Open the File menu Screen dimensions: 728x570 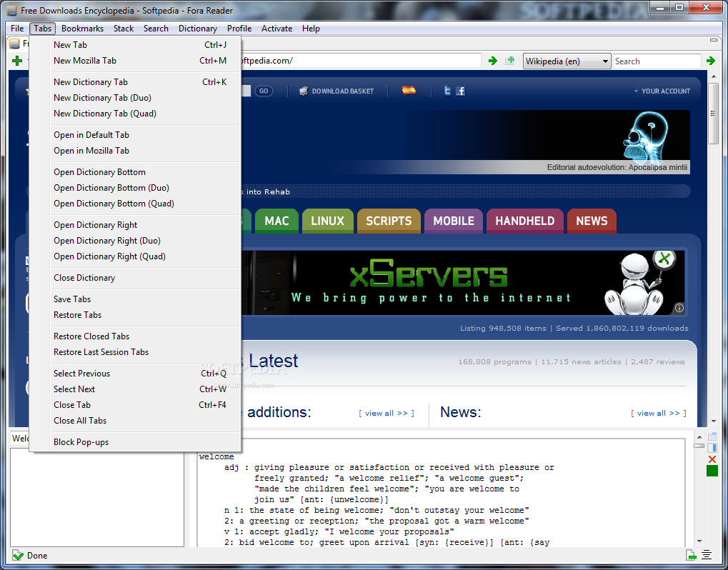17,29
